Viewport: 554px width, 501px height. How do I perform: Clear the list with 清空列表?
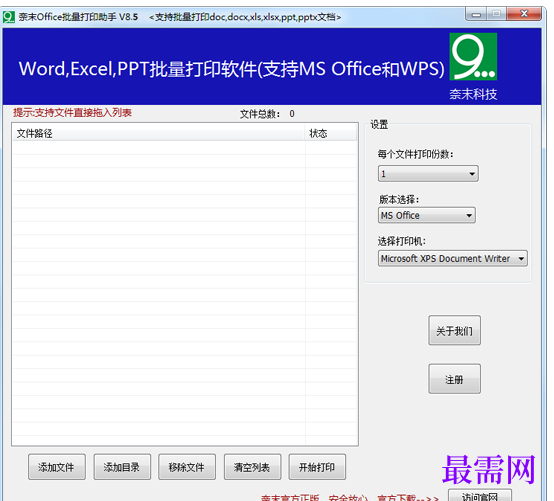point(252,467)
